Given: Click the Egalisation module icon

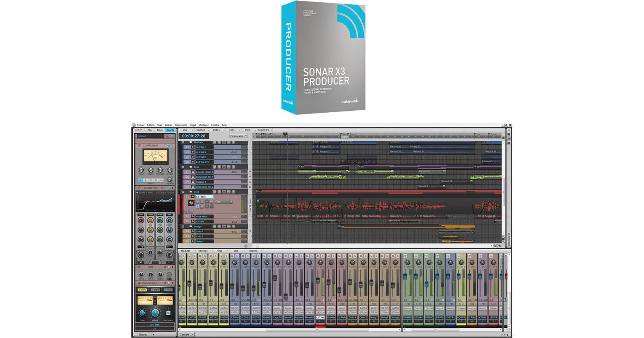Looking at the screenshot, I should pos(139,188).
